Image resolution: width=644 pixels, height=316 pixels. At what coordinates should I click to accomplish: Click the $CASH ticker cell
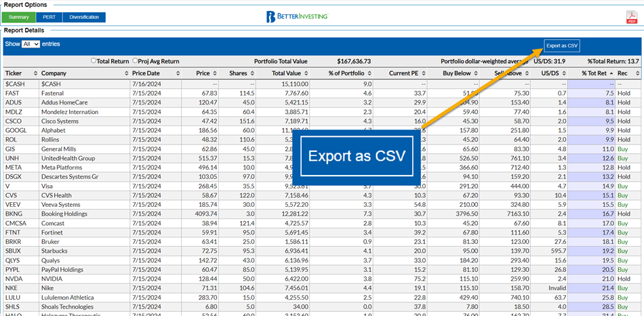point(21,84)
